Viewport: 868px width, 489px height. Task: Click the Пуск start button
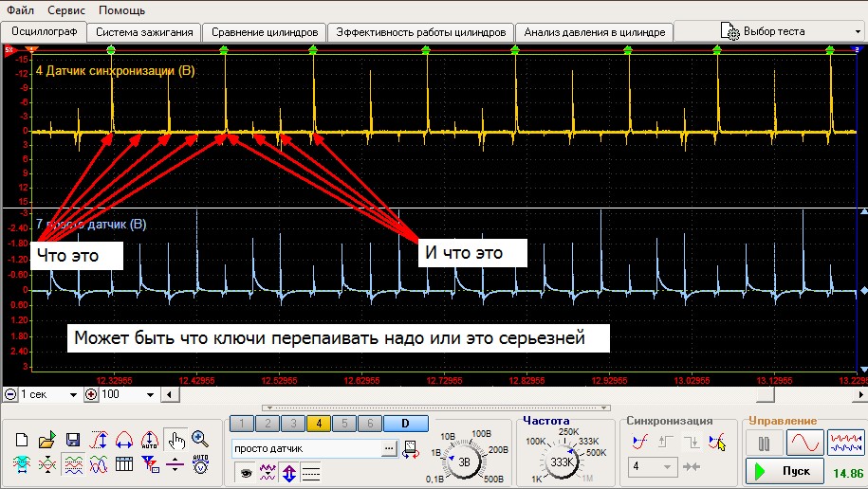coord(785,471)
